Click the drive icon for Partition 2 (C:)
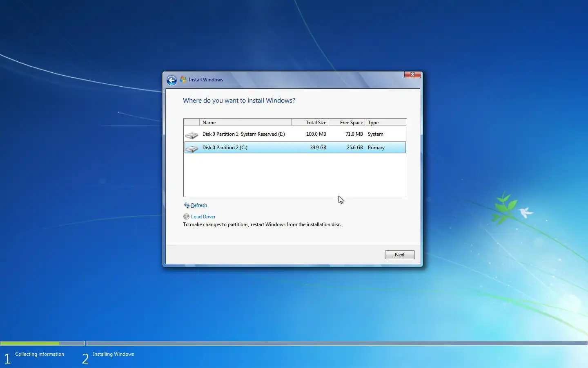Screen dimensions: 588x368 click(x=192, y=148)
